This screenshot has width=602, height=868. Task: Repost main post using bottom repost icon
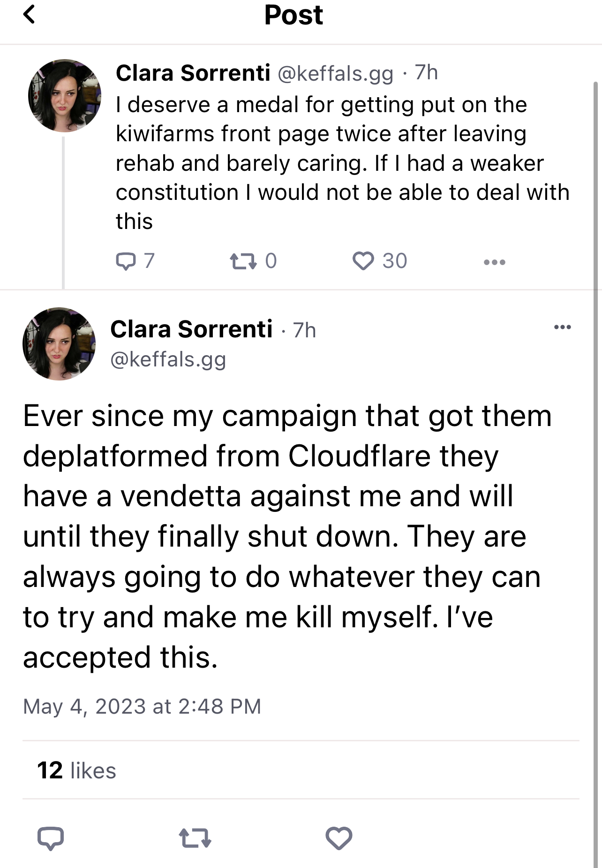(x=195, y=838)
